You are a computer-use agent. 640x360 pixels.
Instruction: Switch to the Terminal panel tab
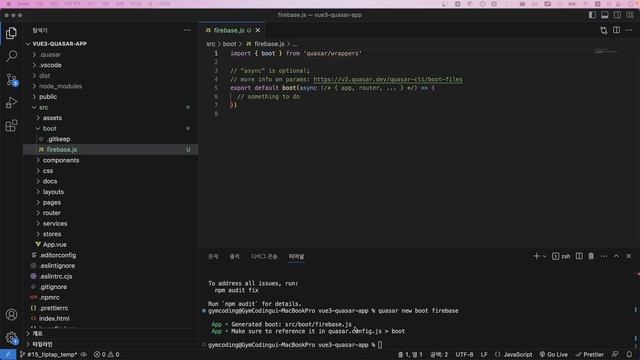coord(296,256)
